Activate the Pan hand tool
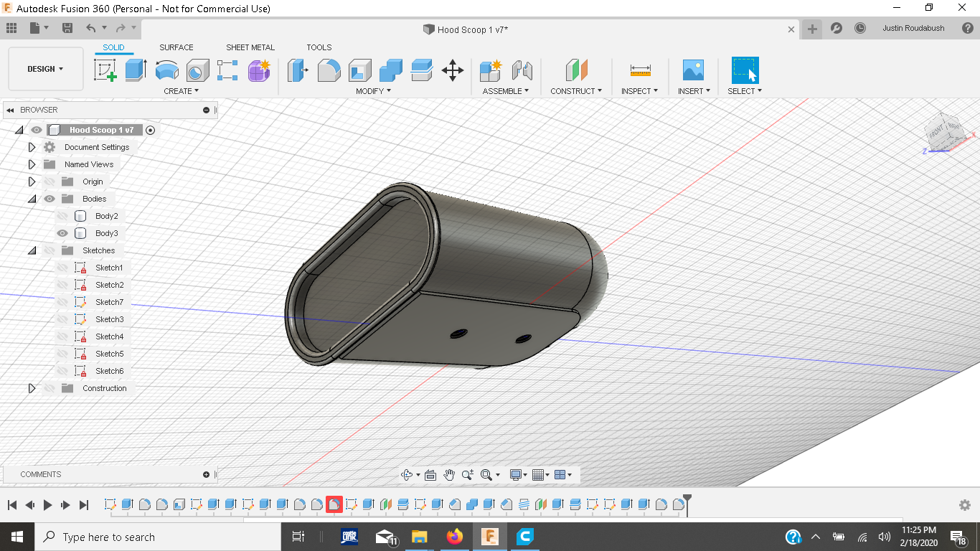This screenshot has height=551, width=980. point(449,475)
